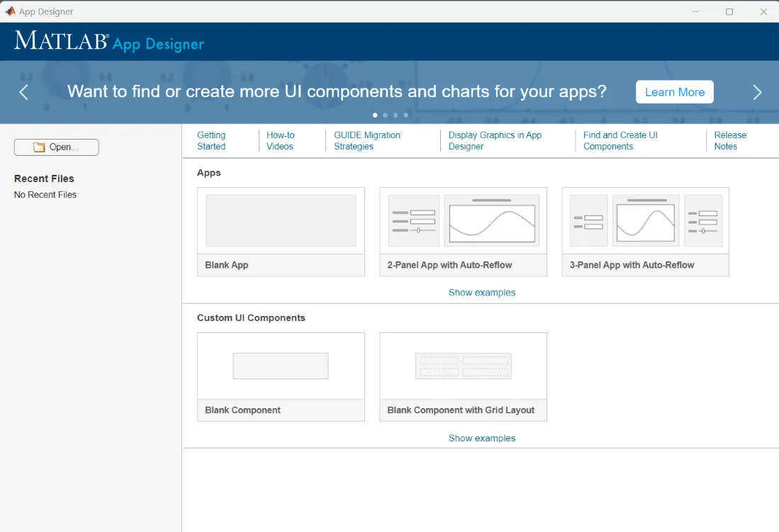Choose Blank Component with Grid Layout thumbnail
The width and height of the screenshot is (779, 532).
click(x=463, y=366)
